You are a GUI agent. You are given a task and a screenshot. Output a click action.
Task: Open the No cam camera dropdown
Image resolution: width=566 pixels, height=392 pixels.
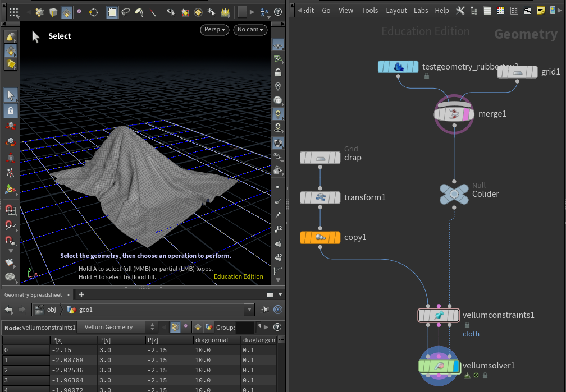point(250,30)
